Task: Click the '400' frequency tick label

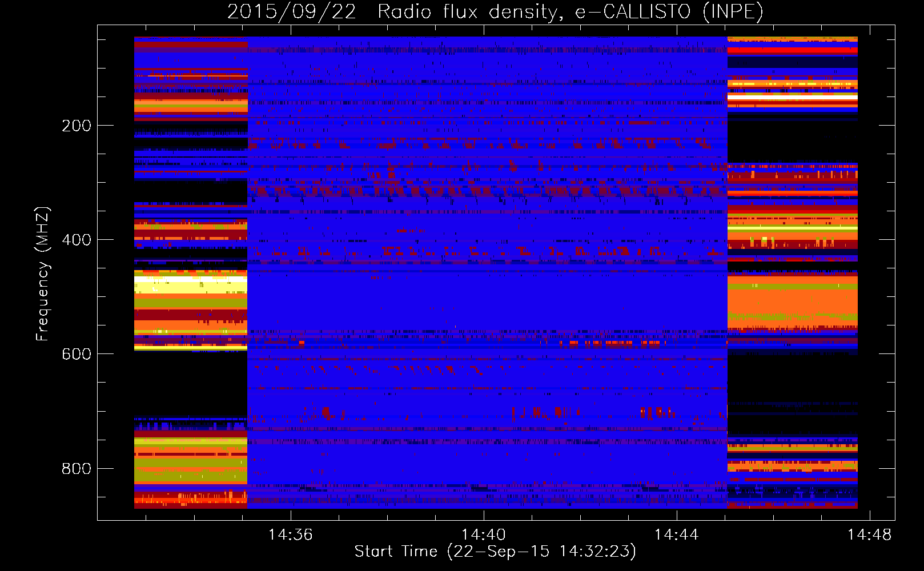Action: [77, 240]
